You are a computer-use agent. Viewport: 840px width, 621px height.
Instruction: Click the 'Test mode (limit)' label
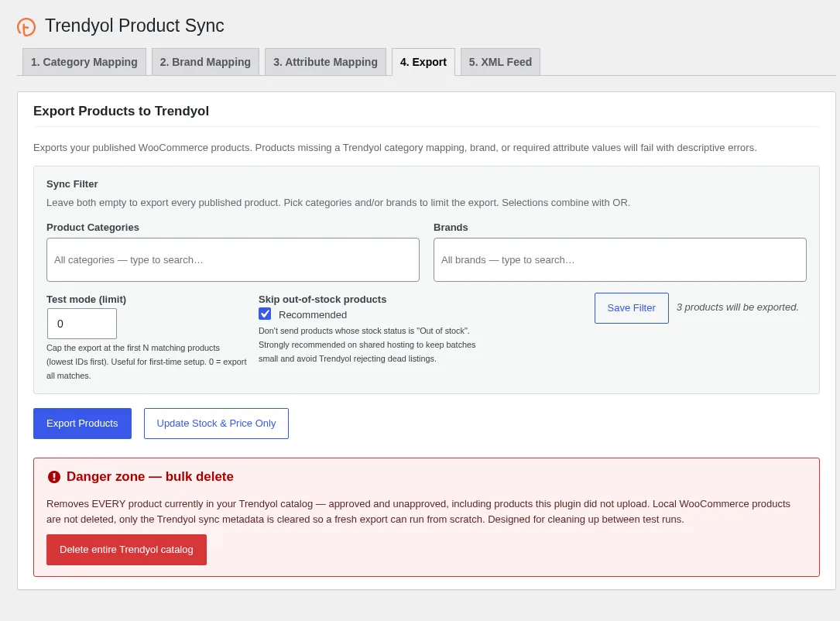(x=86, y=300)
